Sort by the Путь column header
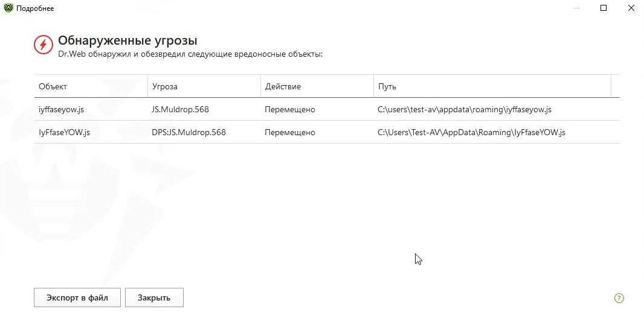This screenshot has width=644, height=315. pyautogui.click(x=387, y=86)
